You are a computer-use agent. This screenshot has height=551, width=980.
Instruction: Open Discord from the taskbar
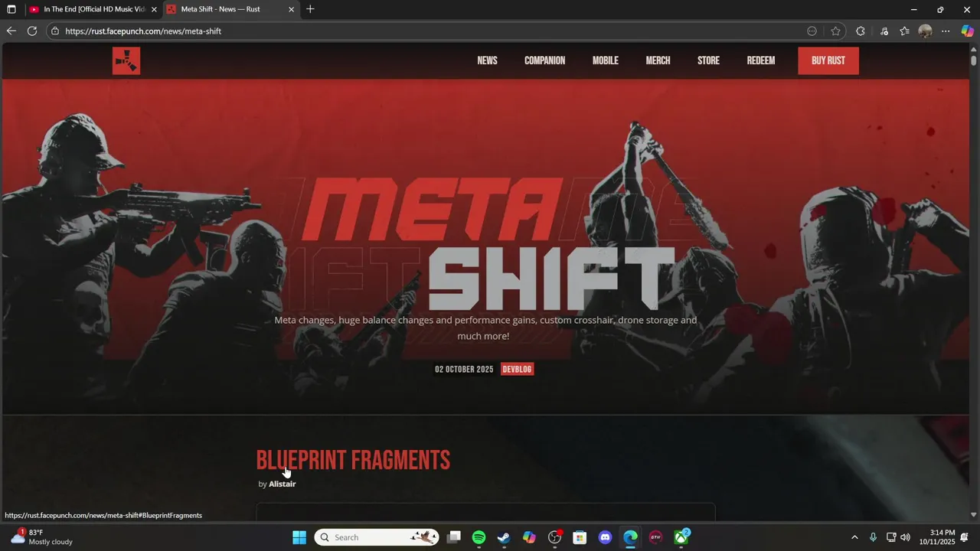(x=605, y=537)
